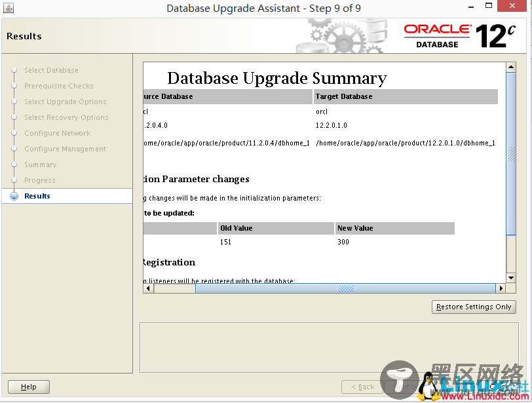
Task: Click horizontal scrollbar right arrow
Action: click(x=501, y=288)
